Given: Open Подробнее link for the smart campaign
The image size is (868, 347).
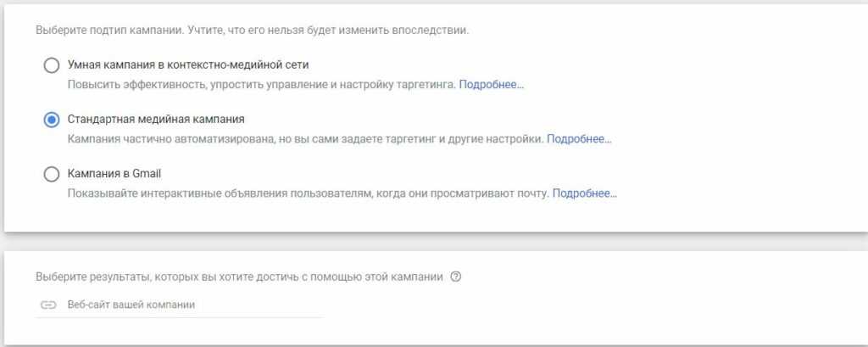Looking at the screenshot, I should [x=492, y=85].
